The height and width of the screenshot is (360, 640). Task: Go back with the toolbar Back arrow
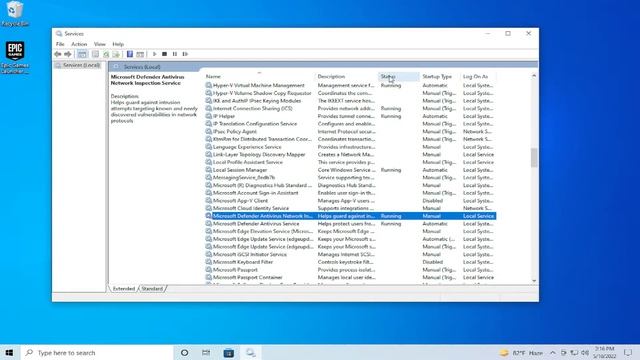pyautogui.click(x=58, y=54)
